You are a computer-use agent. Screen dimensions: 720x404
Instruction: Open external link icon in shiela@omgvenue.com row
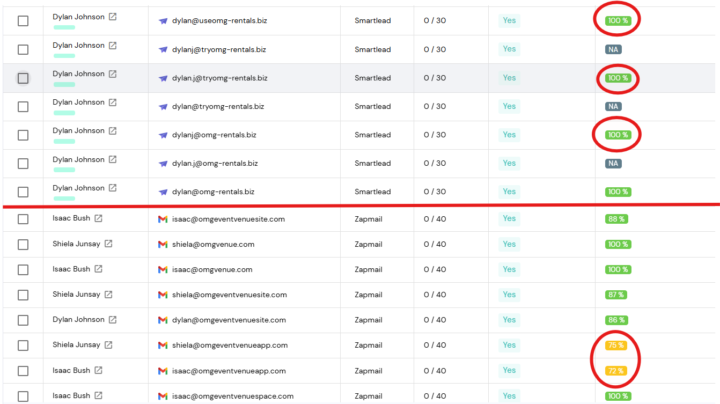point(108,244)
